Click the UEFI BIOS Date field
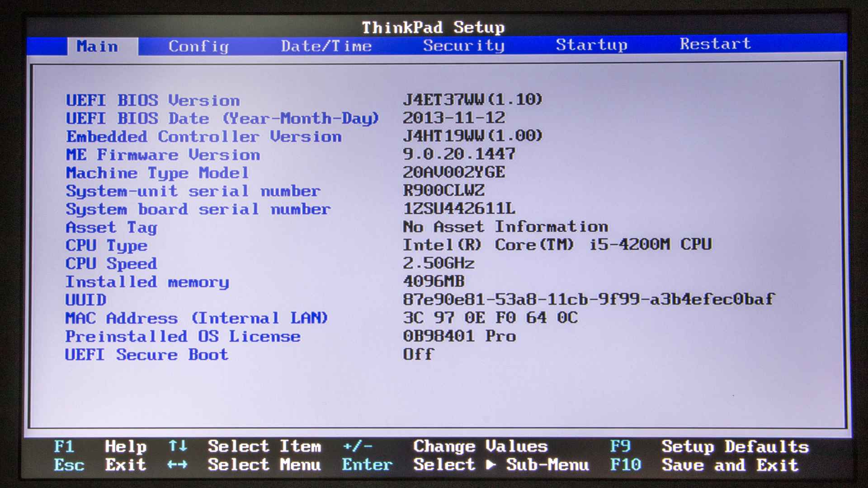This screenshot has height=488, width=868. click(x=222, y=118)
